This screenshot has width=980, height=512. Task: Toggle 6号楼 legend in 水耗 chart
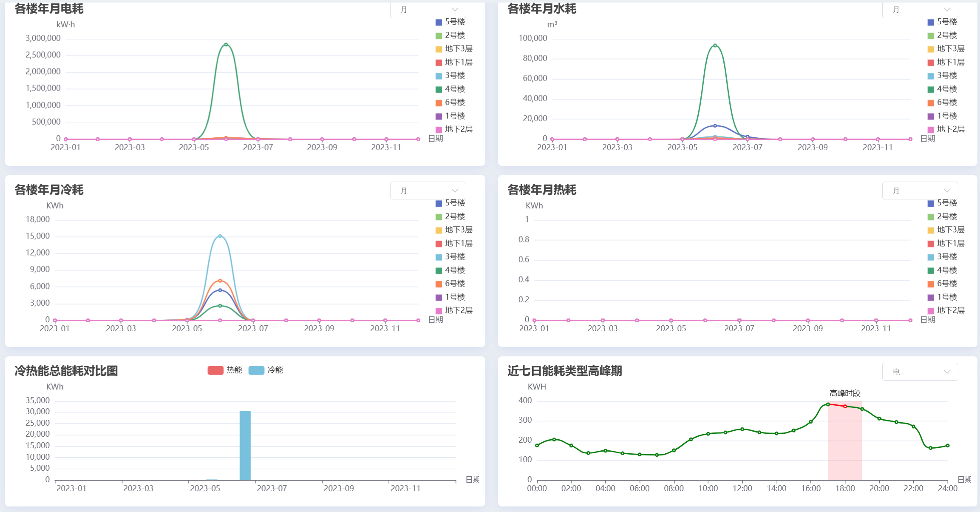[x=942, y=102]
